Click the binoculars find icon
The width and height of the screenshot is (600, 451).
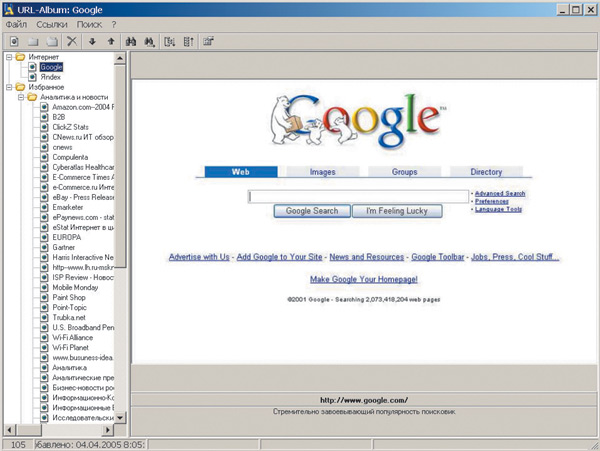(x=131, y=41)
